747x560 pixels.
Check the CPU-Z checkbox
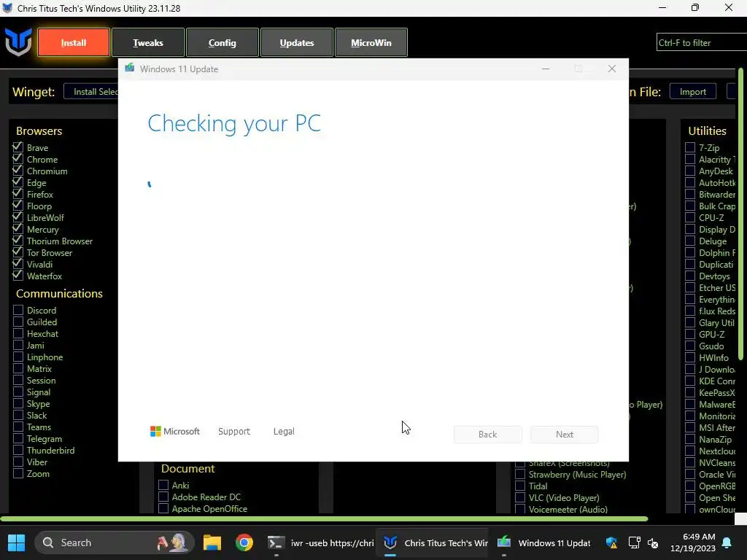[690, 217]
